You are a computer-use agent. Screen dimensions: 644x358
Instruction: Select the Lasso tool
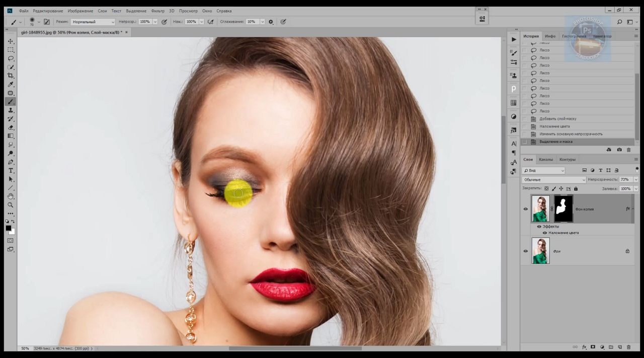click(x=11, y=58)
